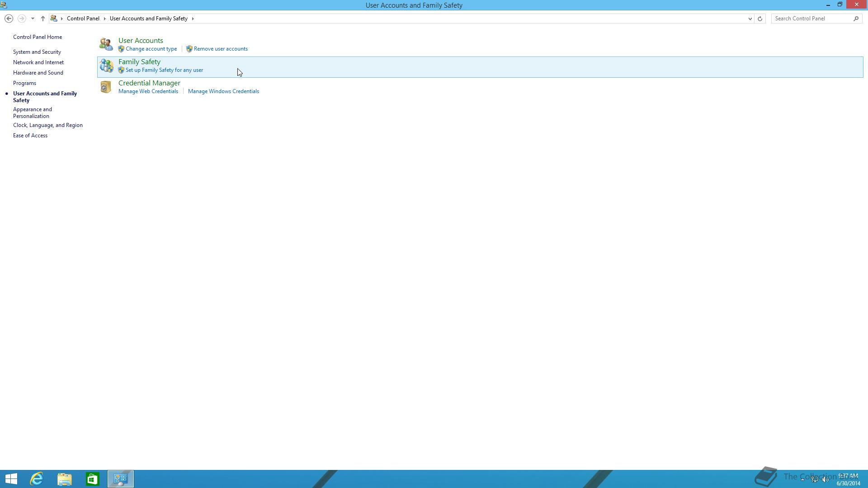This screenshot has height=488, width=868.
Task: Click the shield icon beside Change account type
Action: (x=121, y=49)
